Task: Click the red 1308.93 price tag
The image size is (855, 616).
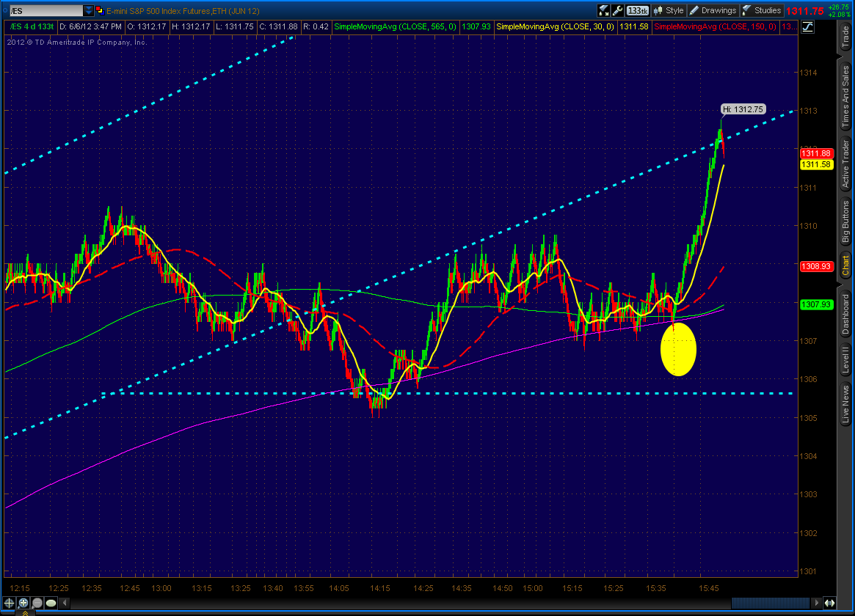Action: pos(816,266)
